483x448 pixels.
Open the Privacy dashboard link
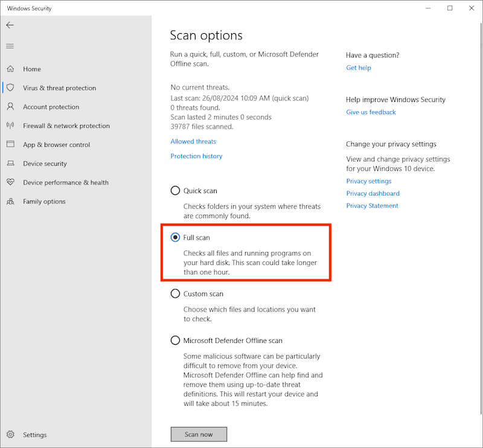click(x=373, y=194)
